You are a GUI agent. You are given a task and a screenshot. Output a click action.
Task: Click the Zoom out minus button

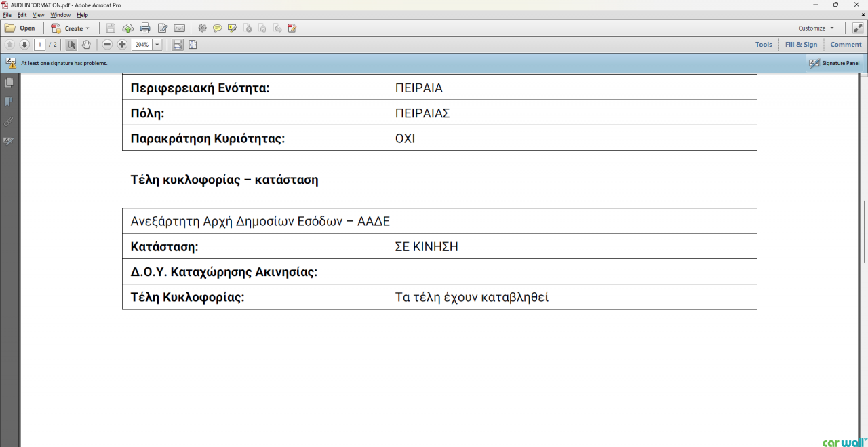[x=107, y=45]
